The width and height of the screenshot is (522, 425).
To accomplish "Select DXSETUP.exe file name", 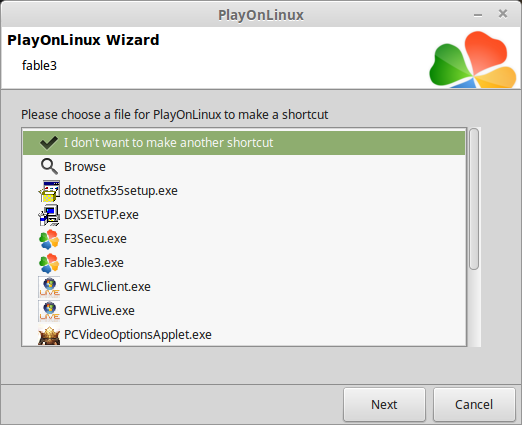I will tap(101, 215).
